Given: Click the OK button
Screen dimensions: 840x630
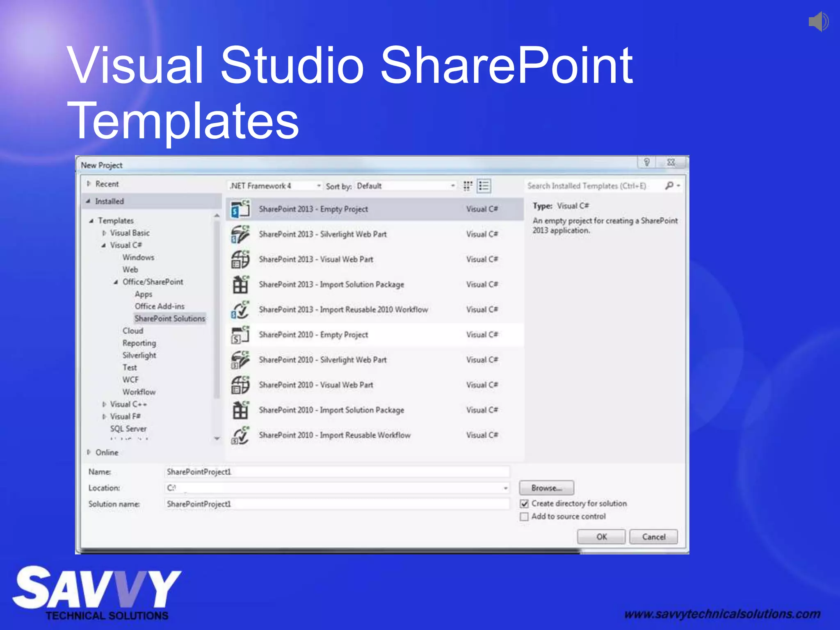Looking at the screenshot, I should pos(601,537).
